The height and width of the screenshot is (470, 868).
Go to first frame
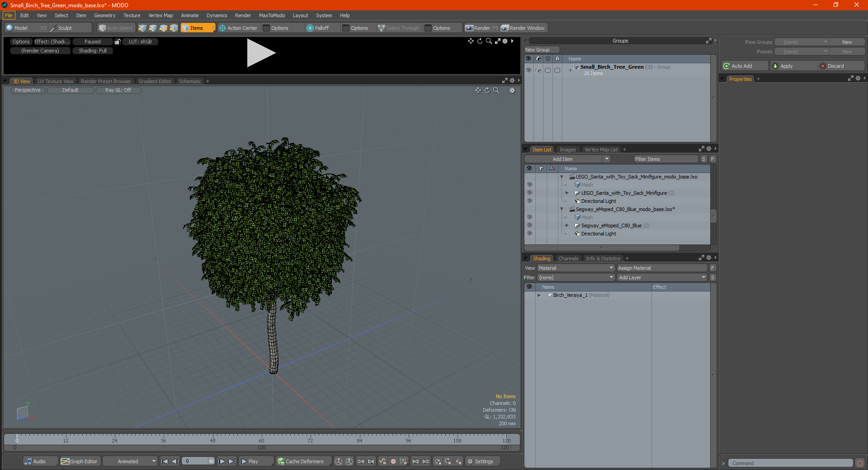165,461
